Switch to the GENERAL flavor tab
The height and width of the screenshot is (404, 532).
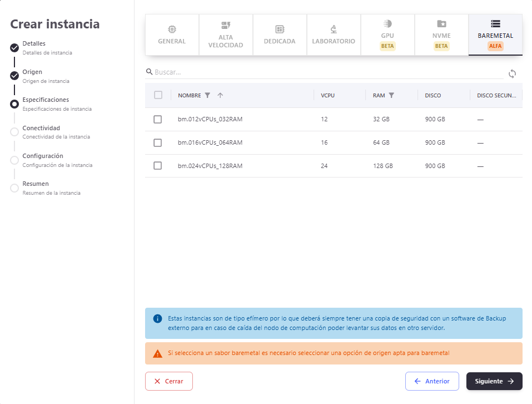172,35
